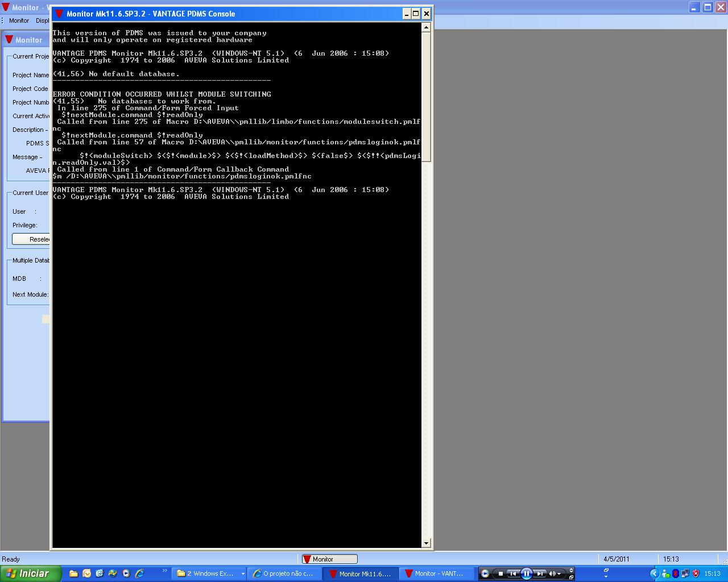This screenshot has width=728, height=582.
Task: Open the grouped Windows Explorer taskbar button
Action: coord(210,573)
